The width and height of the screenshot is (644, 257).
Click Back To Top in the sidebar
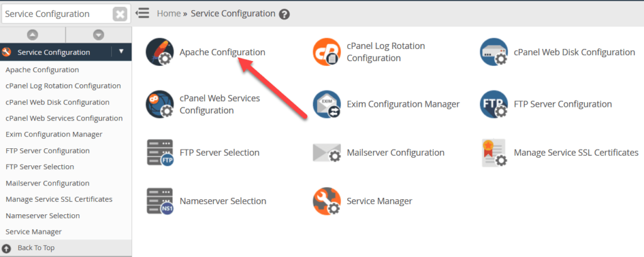point(36,248)
